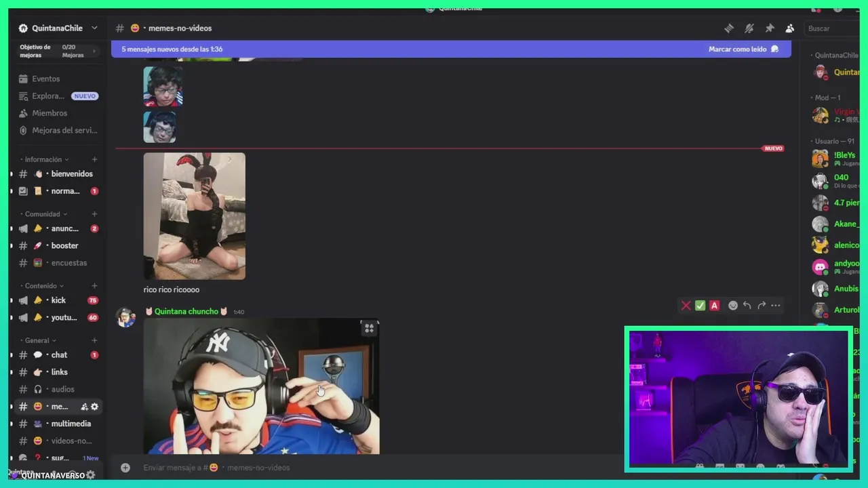Open add reaction smiley icon
Screen dimensions: 868x488
tap(733, 306)
